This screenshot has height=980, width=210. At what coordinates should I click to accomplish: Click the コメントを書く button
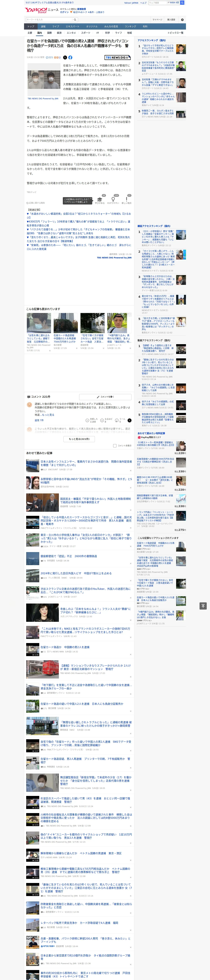105,397
